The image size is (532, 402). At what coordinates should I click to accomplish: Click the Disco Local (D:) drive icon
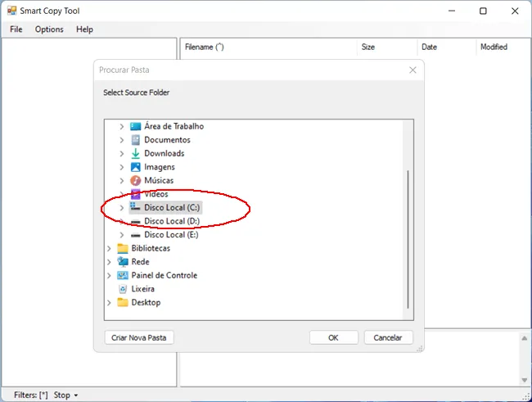point(135,222)
